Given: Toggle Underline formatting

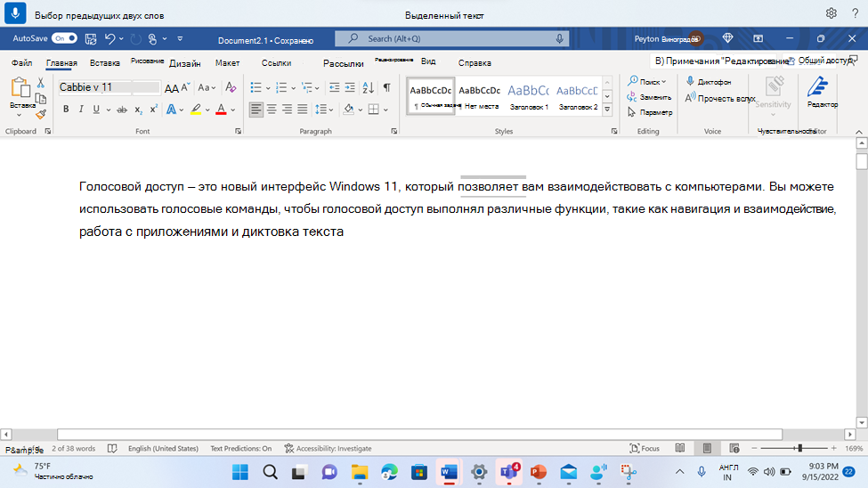Looking at the screenshot, I should point(96,110).
